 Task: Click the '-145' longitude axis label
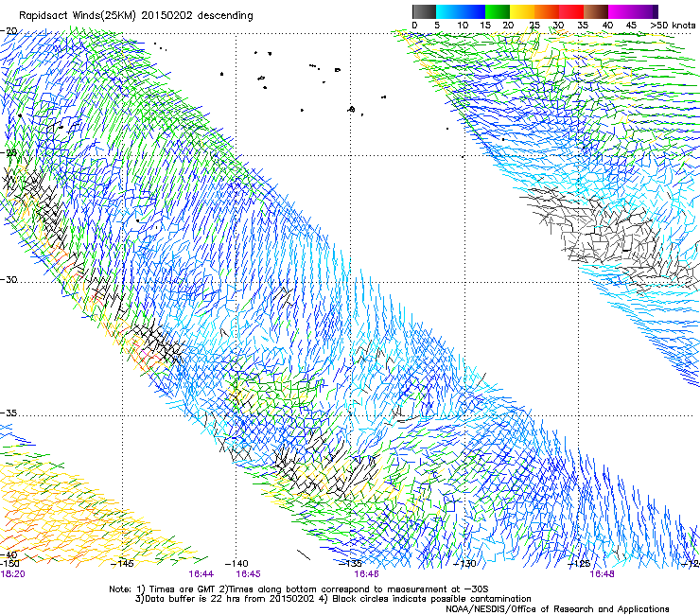(x=122, y=563)
